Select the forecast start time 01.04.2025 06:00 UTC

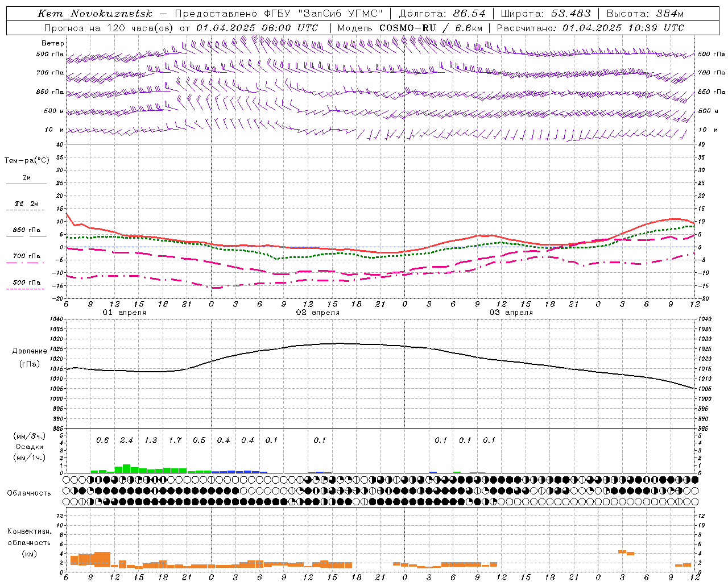point(257,28)
